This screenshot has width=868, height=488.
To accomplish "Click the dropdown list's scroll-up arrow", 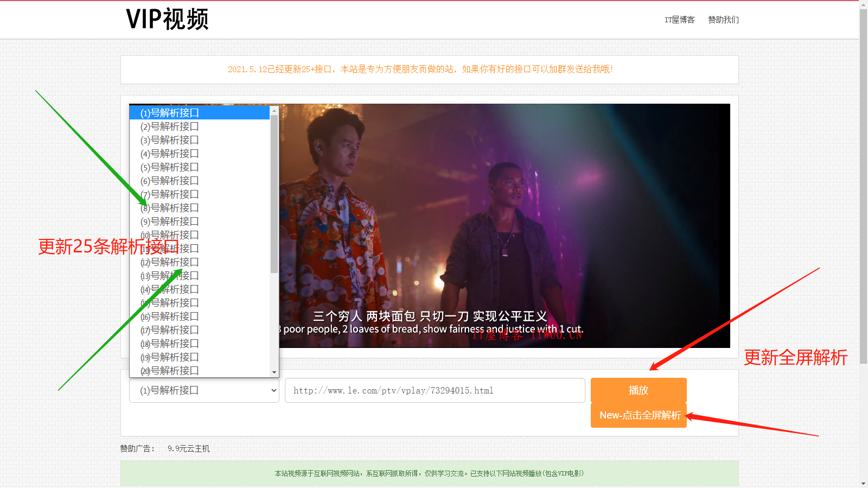I will coord(274,111).
